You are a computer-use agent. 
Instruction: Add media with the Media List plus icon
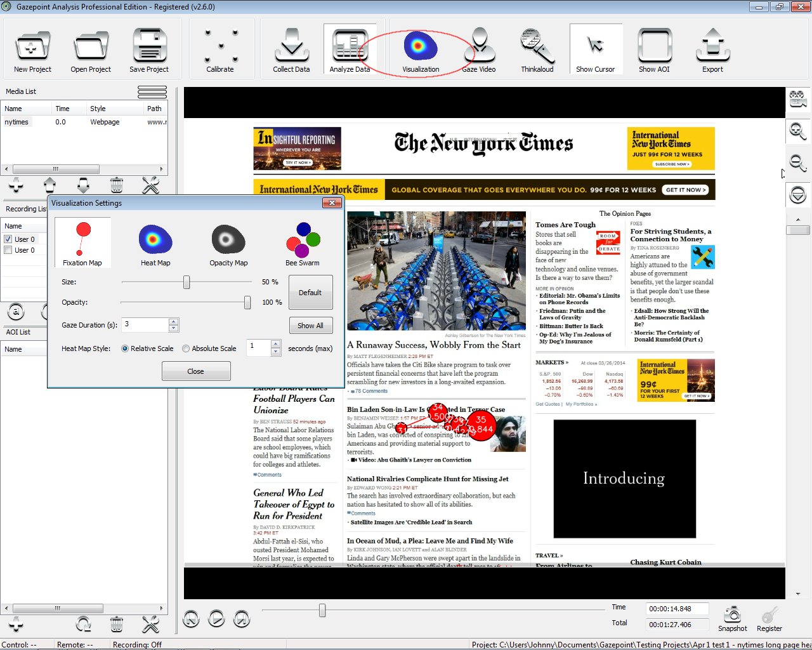click(16, 185)
